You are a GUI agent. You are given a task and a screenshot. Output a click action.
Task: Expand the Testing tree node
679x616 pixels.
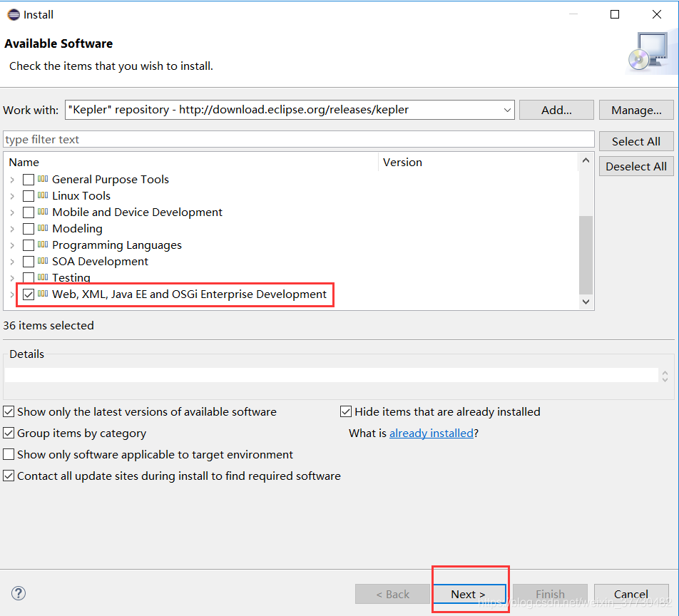coord(12,278)
